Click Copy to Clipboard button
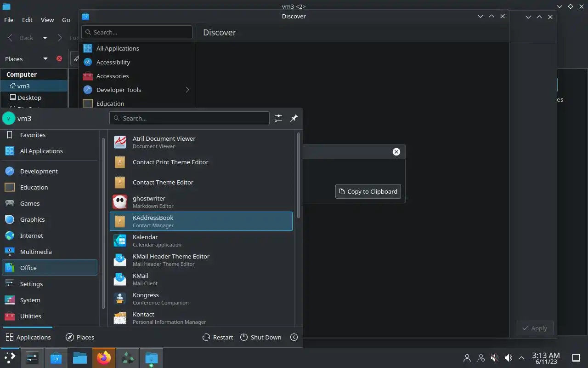 click(x=368, y=191)
